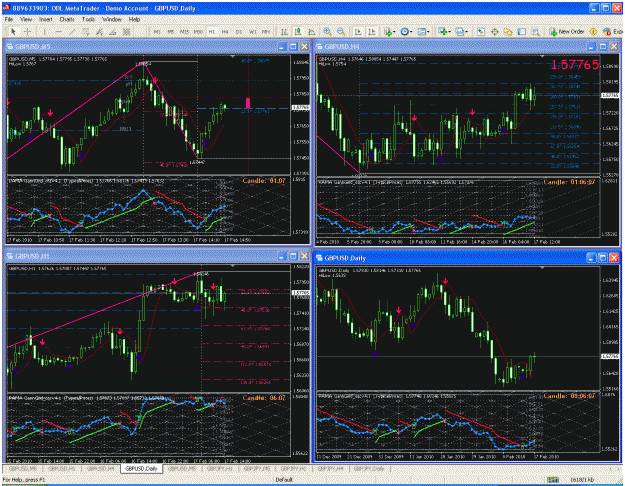Viewport: 625px width, 486px height.
Task: Open the Tools menu
Action: pyautogui.click(x=88, y=19)
